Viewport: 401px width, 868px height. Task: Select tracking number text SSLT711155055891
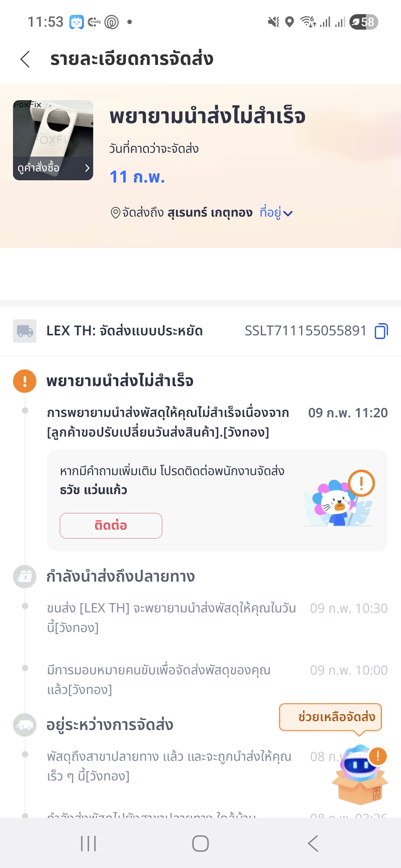click(x=305, y=331)
